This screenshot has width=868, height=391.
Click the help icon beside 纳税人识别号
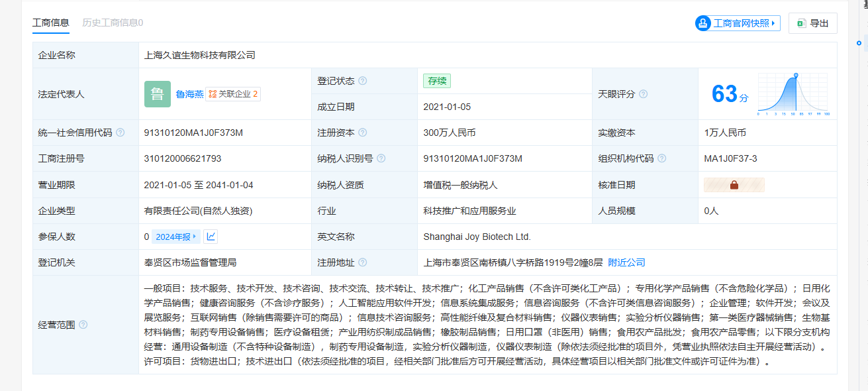(x=381, y=158)
